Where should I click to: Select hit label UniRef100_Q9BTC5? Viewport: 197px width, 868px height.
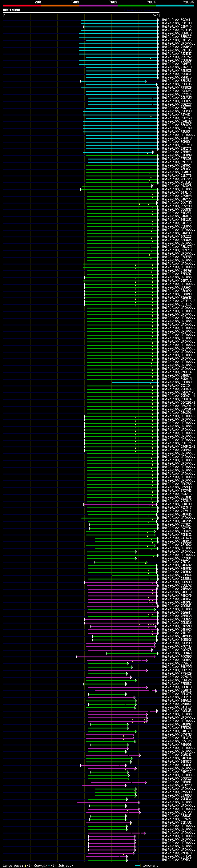click(177, 443)
